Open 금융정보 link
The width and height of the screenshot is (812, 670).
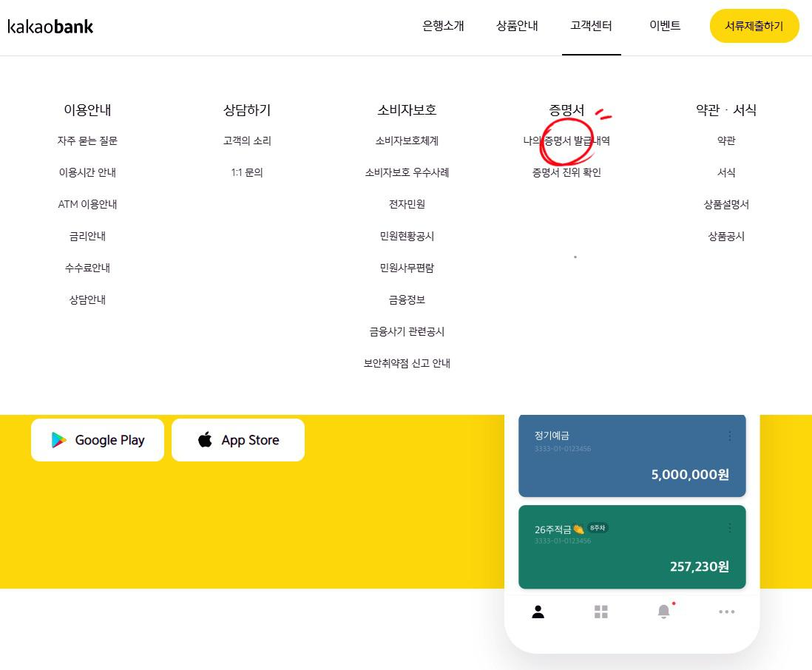(x=407, y=300)
